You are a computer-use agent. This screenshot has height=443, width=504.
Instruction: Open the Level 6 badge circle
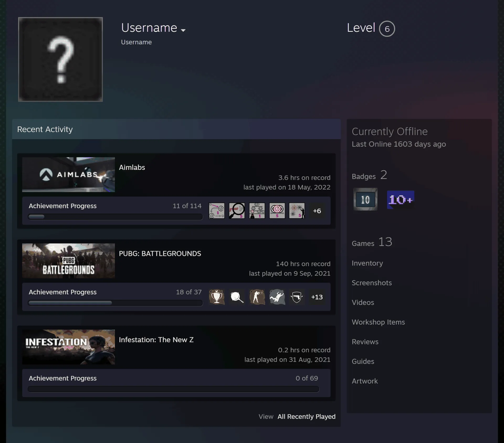point(387,29)
